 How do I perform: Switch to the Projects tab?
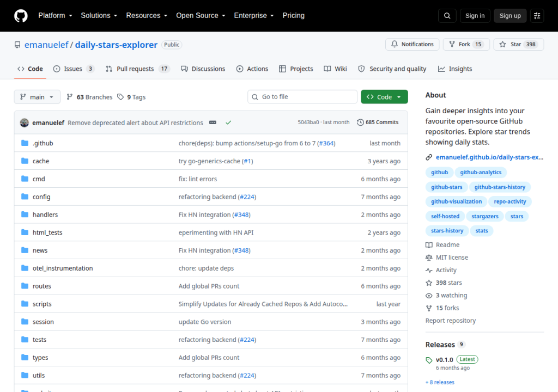[x=296, y=69]
